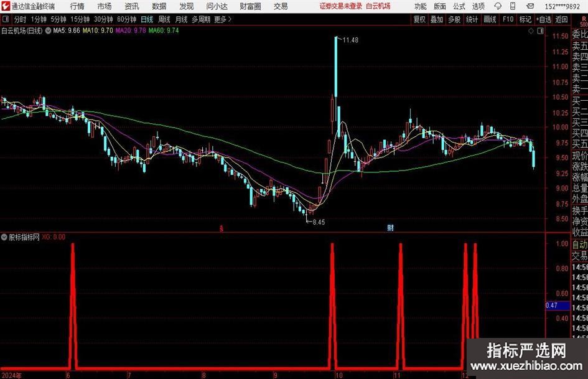Click the MA60: 9.74 indicator value
588x379 pixels.
coord(164,30)
